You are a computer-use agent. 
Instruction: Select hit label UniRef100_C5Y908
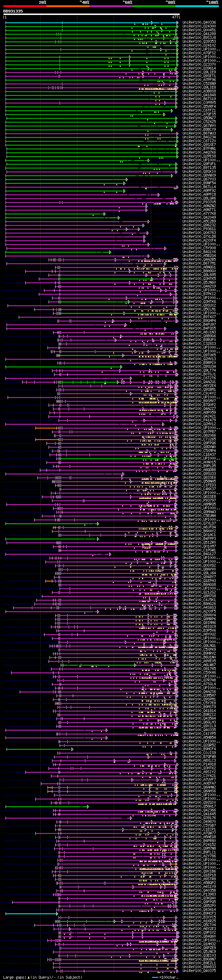[x=199, y=248]
